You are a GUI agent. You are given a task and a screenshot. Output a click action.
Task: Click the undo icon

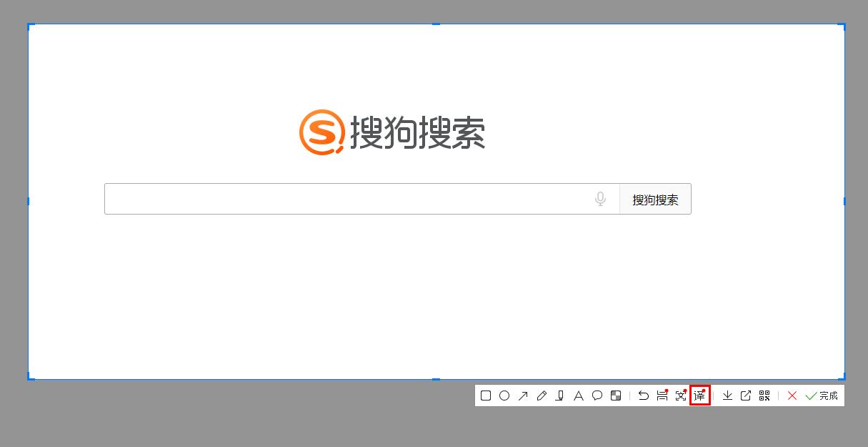(x=642, y=395)
